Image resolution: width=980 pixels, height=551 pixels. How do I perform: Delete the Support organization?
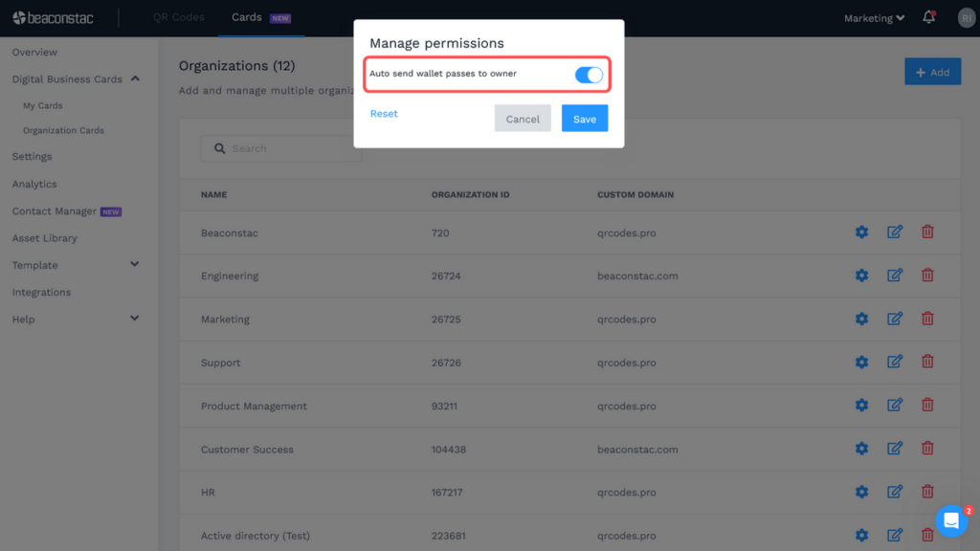pyautogui.click(x=927, y=362)
